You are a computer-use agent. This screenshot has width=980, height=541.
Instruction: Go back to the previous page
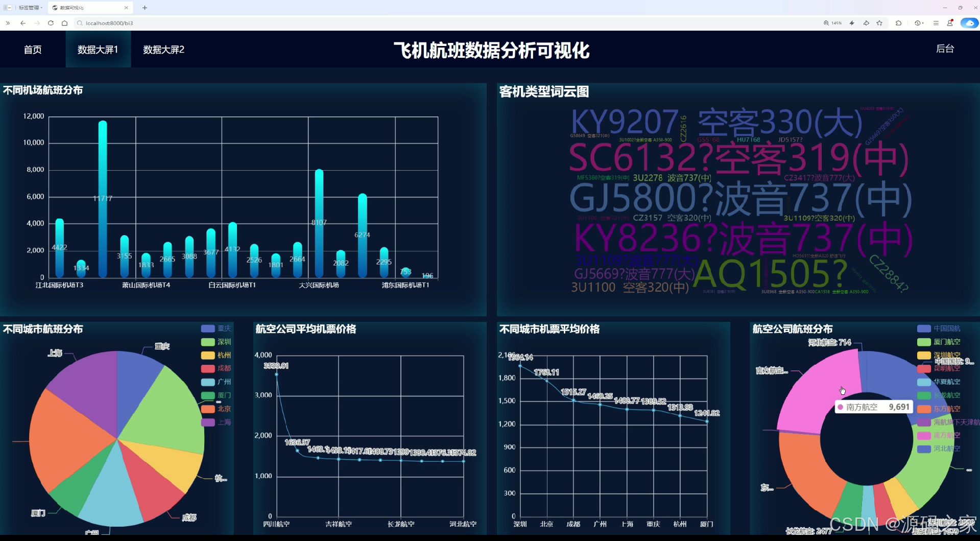(23, 23)
